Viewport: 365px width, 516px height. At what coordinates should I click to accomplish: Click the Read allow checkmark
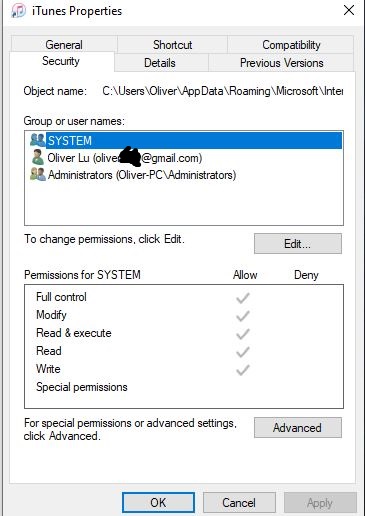pyautogui.click(x=243, y=352)
